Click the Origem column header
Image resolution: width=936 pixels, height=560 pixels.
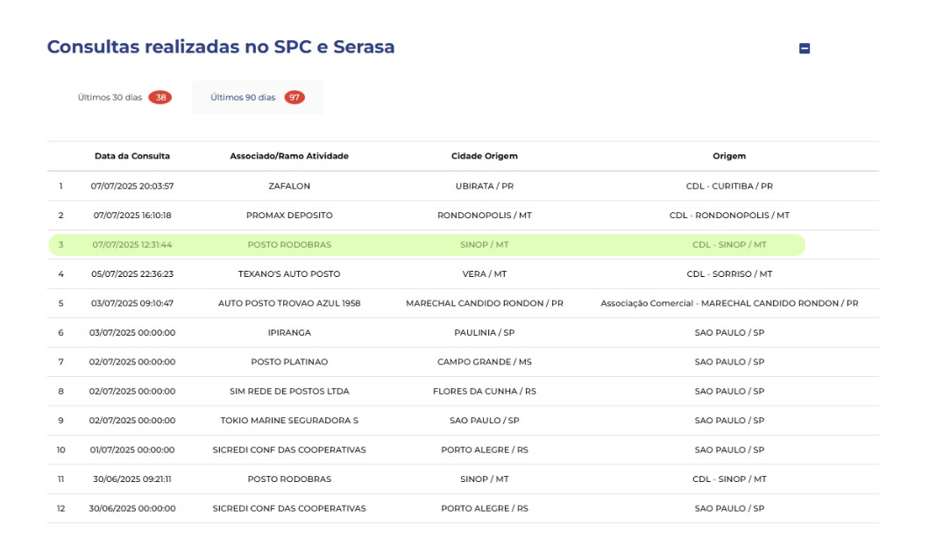click(729, 156)
